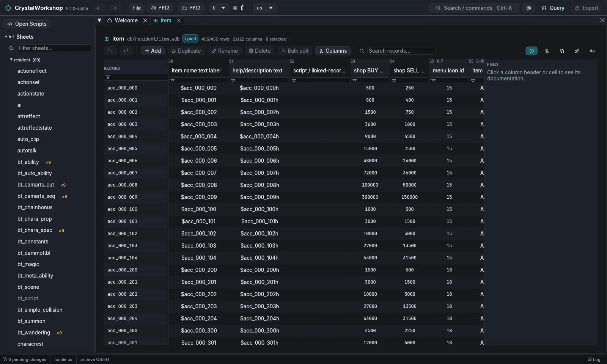Toggle the typed badge
Viewport: 607px width, 364px height.
click(x=190, y=39)
